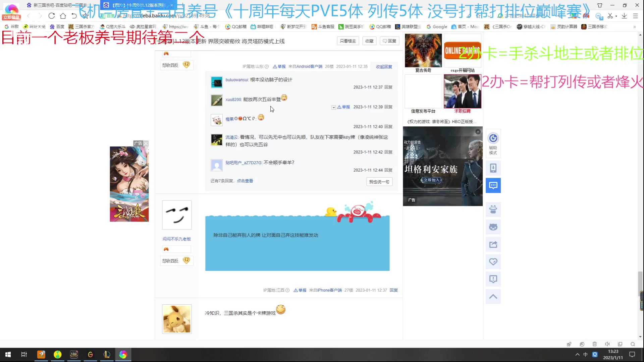Click 点击查看 to show 7 more replies
The image size is (644, 362).
click(245, 180)
